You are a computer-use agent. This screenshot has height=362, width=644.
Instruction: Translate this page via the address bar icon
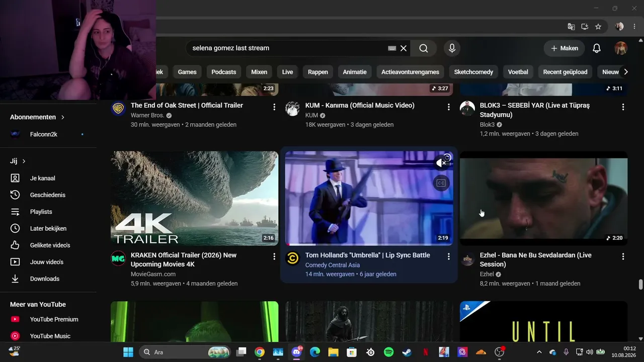(x=571, y=27)
